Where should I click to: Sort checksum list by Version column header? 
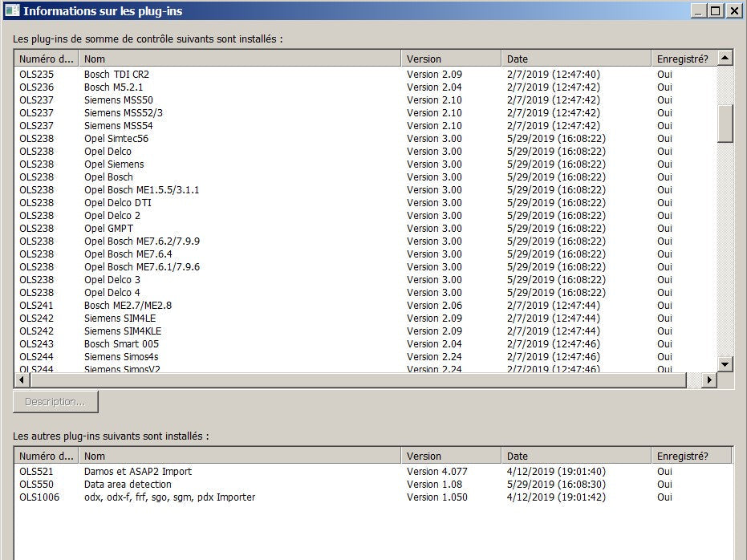[451, 59]
